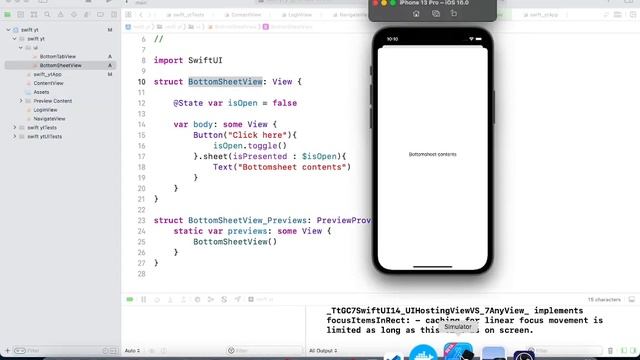Open the Debug navigator icon
The image size is (640, 360).
87,15
